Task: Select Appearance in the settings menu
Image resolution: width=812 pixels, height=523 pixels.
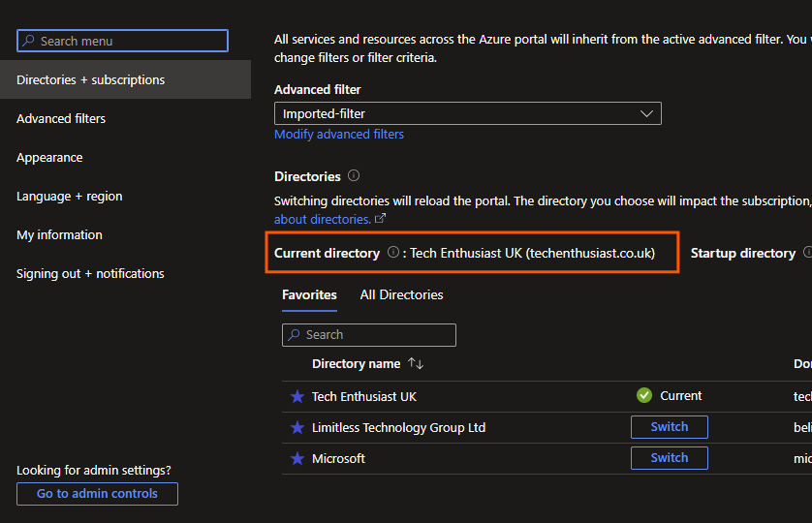Action: click(x=49, y=158)
